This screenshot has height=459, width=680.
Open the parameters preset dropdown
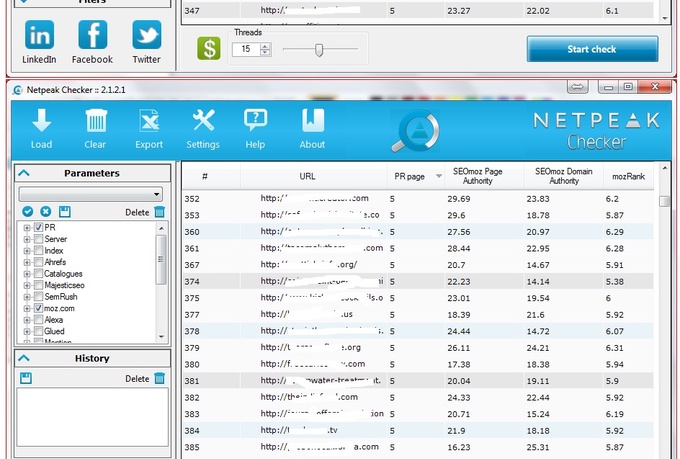click(x=91, y=194)
